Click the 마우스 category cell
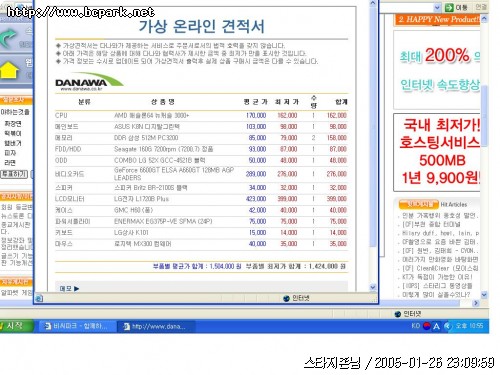The image size is (500, 375). pyautogui.click(x=64, y=244)
